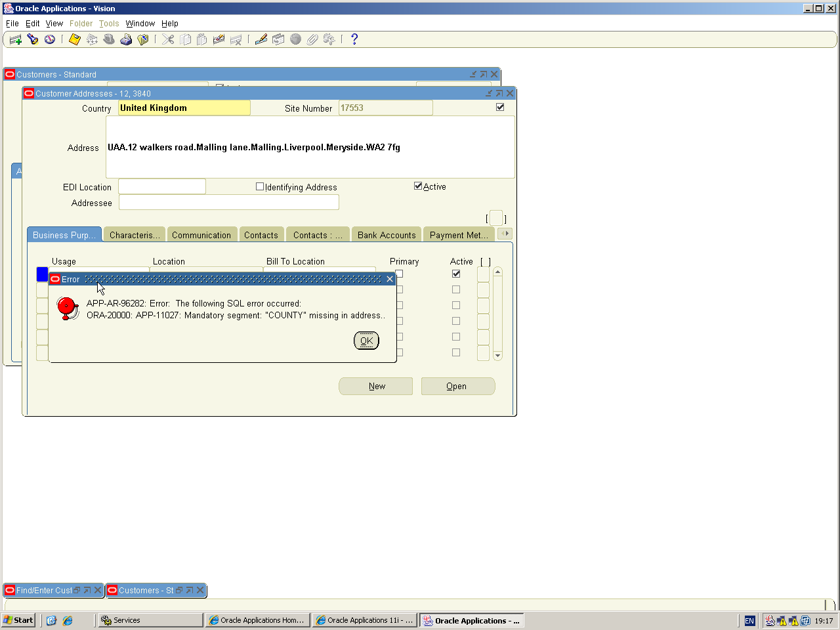Switch to Oracle Applications 11i taskbar button
The width and height of the screenshot is (840, 630).
(365, 620)
